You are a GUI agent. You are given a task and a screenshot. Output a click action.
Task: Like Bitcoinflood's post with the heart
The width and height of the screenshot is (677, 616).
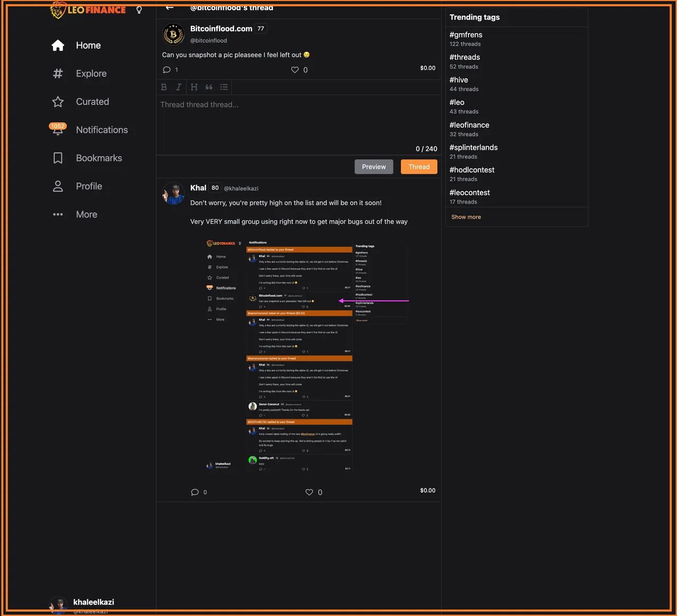295,70
